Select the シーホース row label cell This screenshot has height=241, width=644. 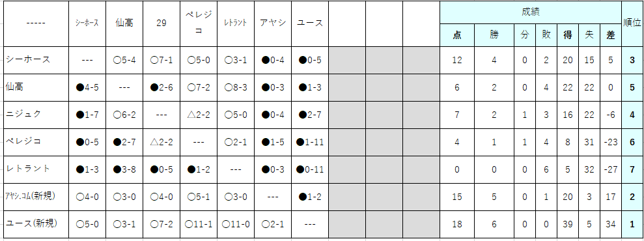(x=36, y=60)
